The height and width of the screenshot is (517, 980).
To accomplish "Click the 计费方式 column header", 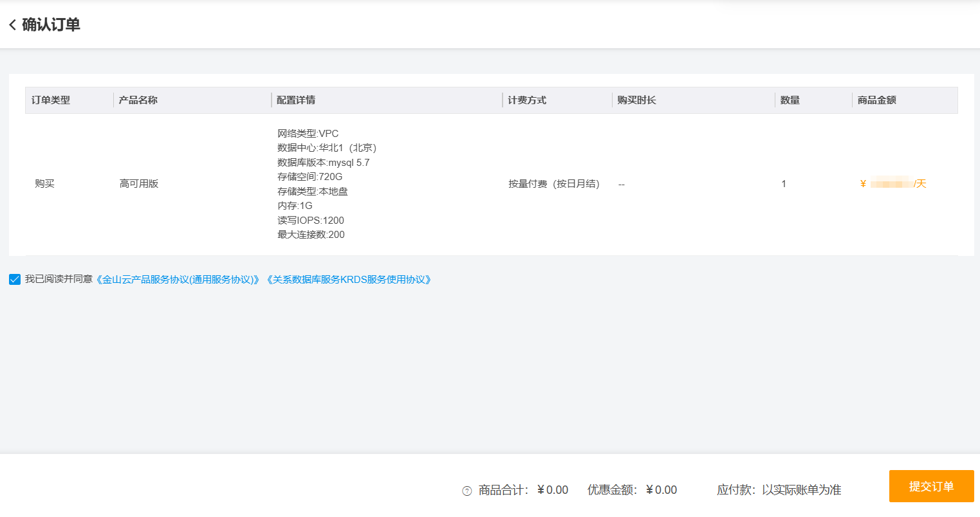I will 527,100.
